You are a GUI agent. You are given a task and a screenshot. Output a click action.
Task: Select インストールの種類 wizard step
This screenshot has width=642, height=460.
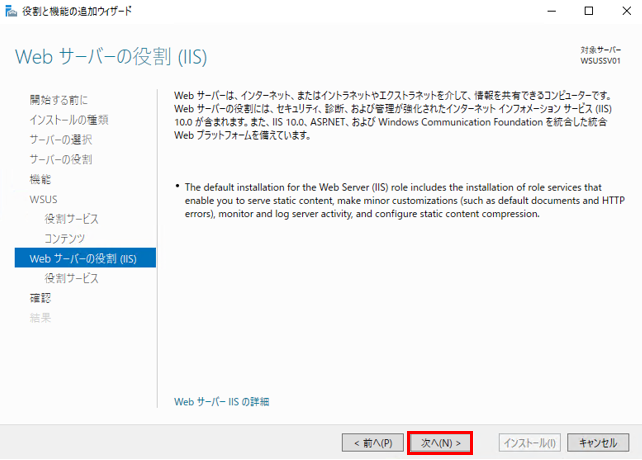point(69,120)
